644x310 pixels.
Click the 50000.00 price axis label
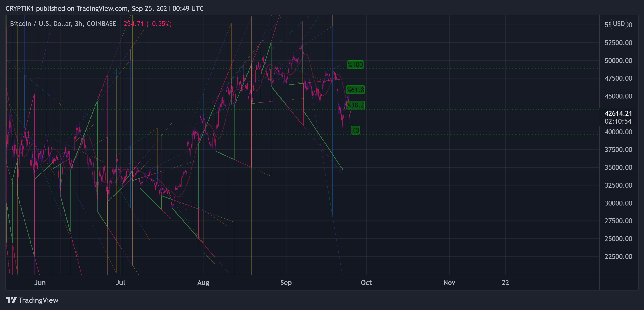(x=618, y=60)
